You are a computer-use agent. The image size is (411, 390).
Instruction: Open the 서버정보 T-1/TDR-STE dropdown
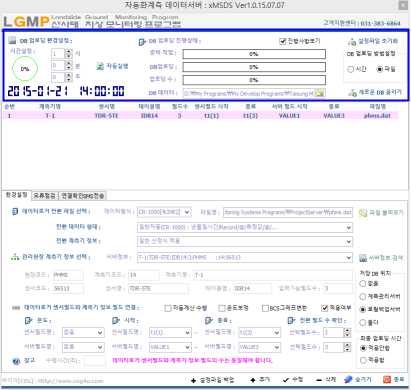[245, 257]
